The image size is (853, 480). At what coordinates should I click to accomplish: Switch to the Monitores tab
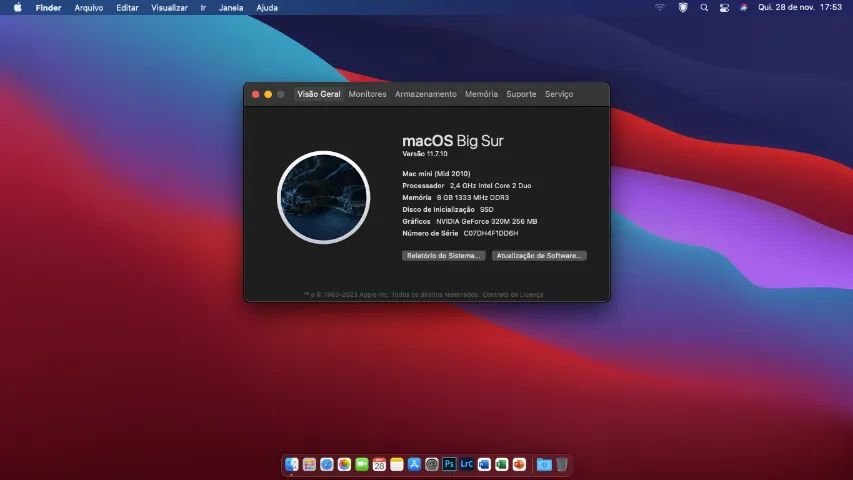click(x=367, y=94)
